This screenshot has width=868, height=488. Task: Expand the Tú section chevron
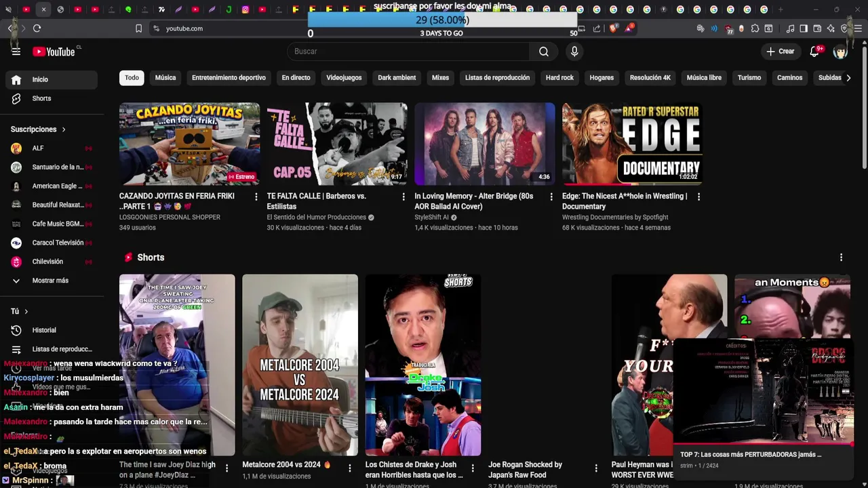point(26,312)
